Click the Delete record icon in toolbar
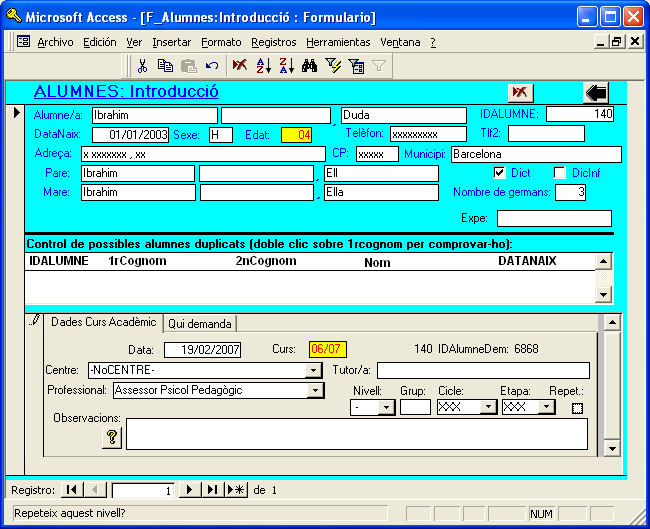 pyautogui.click(x=239, y=66)
